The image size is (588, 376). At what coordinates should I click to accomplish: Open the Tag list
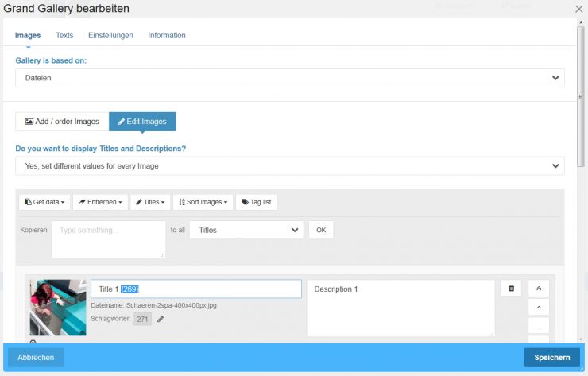[x=256, y=202]
